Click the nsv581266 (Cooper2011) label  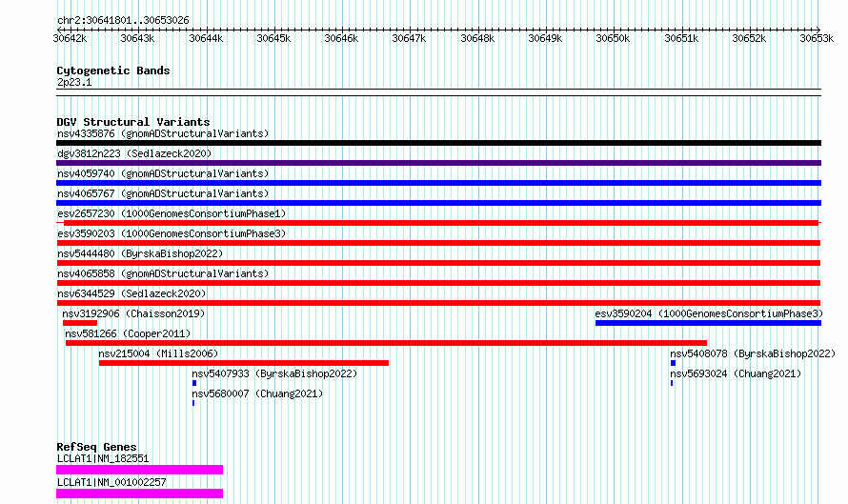coord(128,333)
